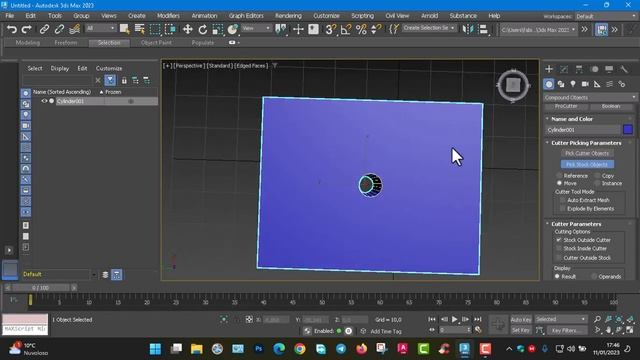Open the selection filter All dropdown
The width and height of the screenshot is (640, 360).
[x=100, y=28]
